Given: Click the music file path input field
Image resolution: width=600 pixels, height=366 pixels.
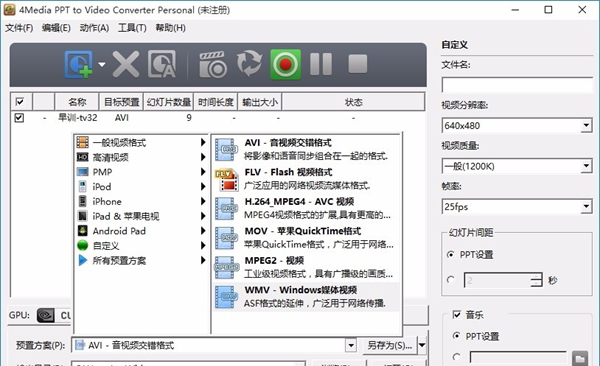Looking at the screenshot, I should (x=518, y=358).
